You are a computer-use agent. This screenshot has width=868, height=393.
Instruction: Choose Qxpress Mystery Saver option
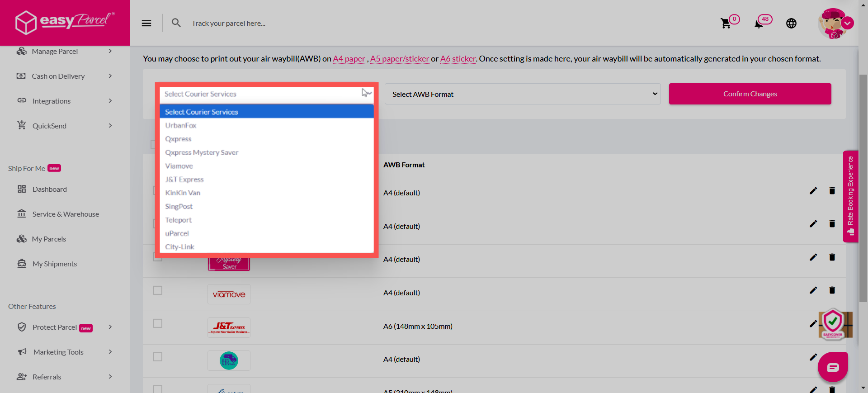pyautogui.click(x=267, y=152)
